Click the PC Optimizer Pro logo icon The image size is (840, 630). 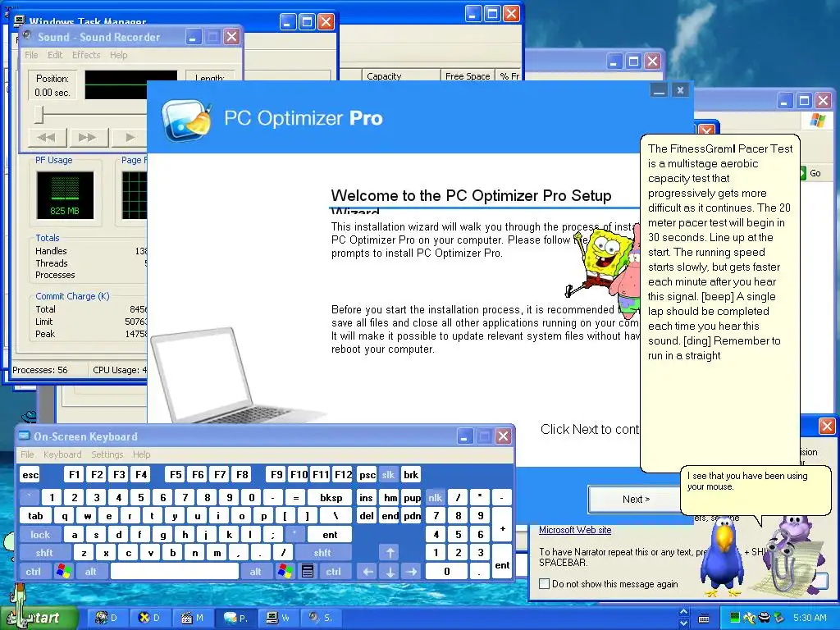click(186, 120)
